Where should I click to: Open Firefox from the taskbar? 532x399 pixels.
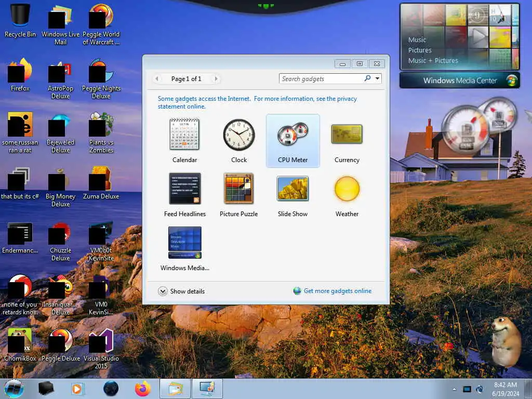pyautogui.click(x=143, y=389)
